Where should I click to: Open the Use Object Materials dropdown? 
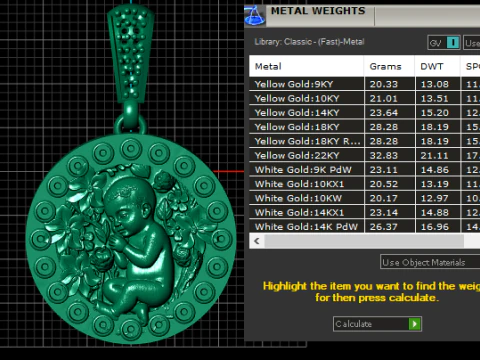pos(430,262)
